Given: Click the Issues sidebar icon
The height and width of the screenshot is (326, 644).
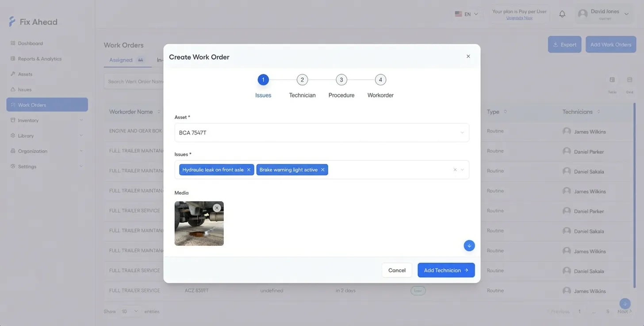Looking at the screenshot, I should click(13, 89).
